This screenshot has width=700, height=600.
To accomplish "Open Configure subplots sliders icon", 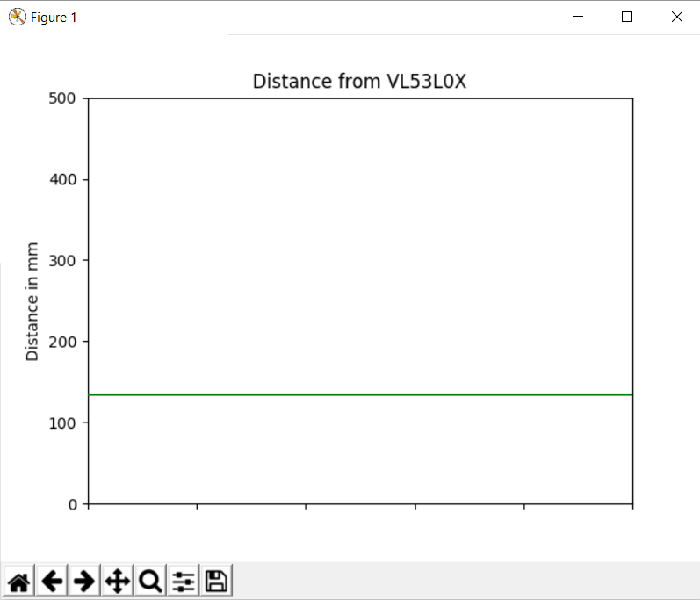I will tap(184, 581).
